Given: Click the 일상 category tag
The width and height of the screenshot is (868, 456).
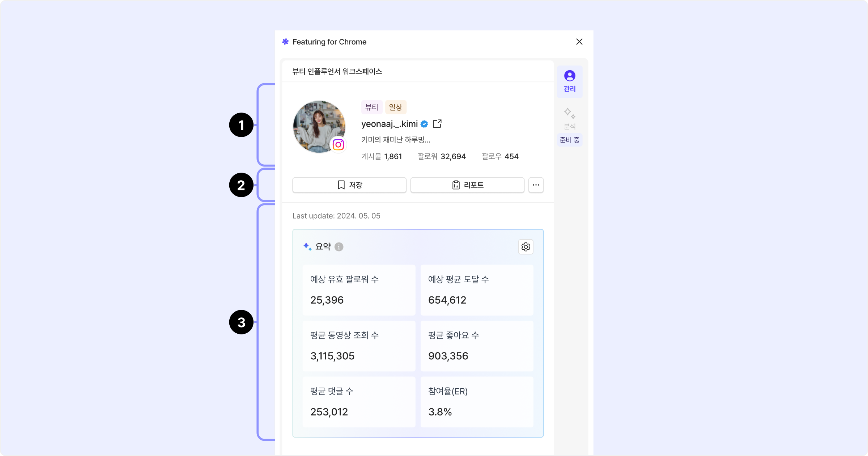Looking at the screenshot, I should [x=396, y=107].
